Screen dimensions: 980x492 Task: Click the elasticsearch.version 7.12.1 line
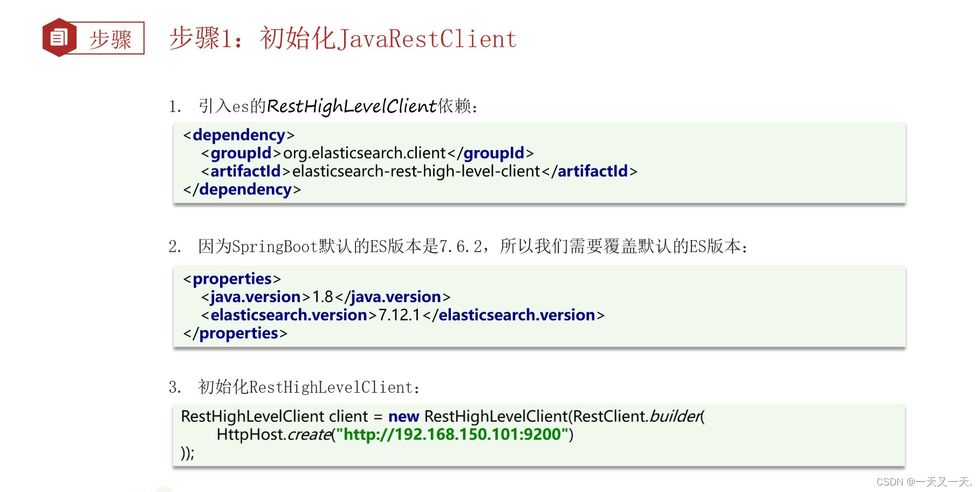403,315
